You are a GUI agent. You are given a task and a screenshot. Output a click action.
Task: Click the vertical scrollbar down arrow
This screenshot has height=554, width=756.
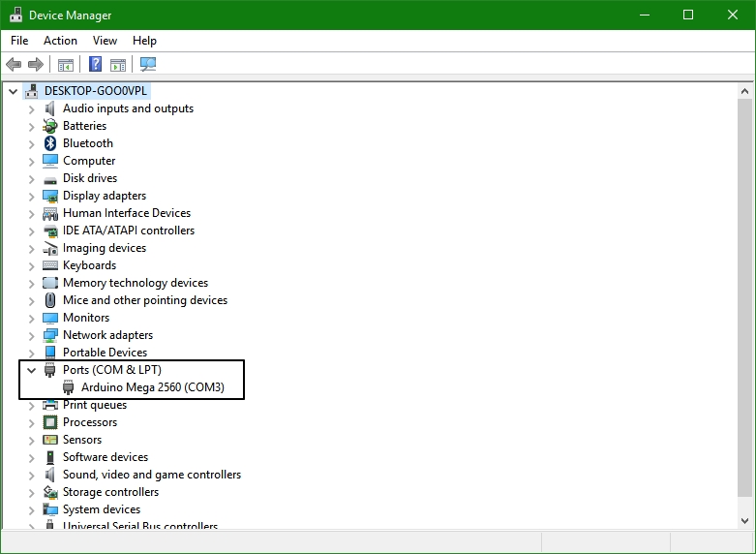[x=745, y=520]
